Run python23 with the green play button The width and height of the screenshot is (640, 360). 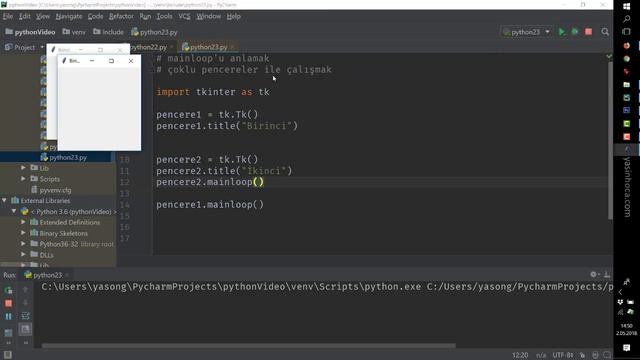(562, 32)
